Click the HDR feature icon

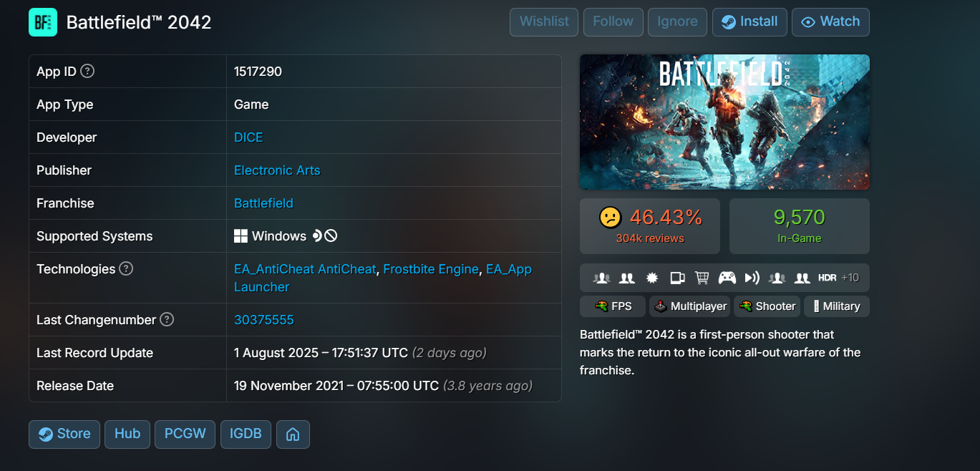[x=827, y=278]
